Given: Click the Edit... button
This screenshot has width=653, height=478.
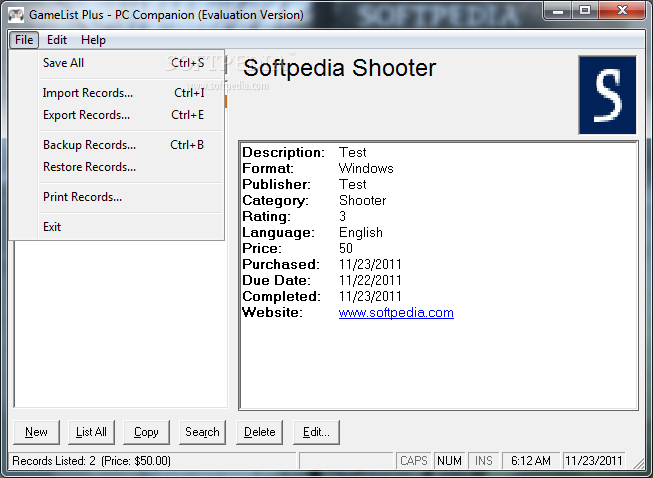Looking at the screenshot, I should [x=317, y=432].
